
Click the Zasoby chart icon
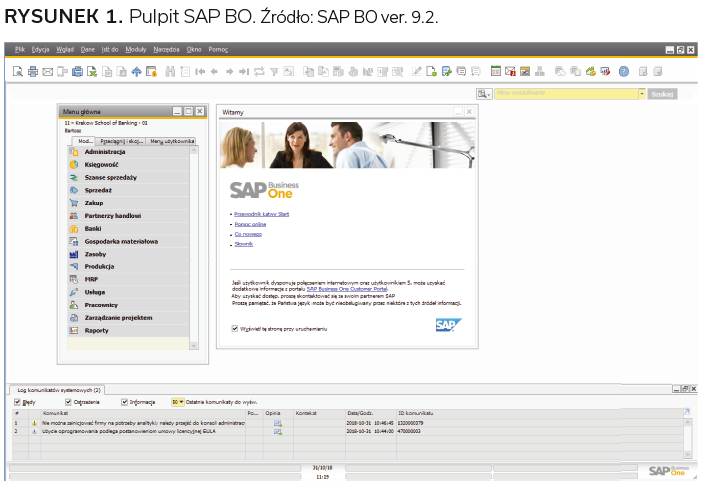74,254
